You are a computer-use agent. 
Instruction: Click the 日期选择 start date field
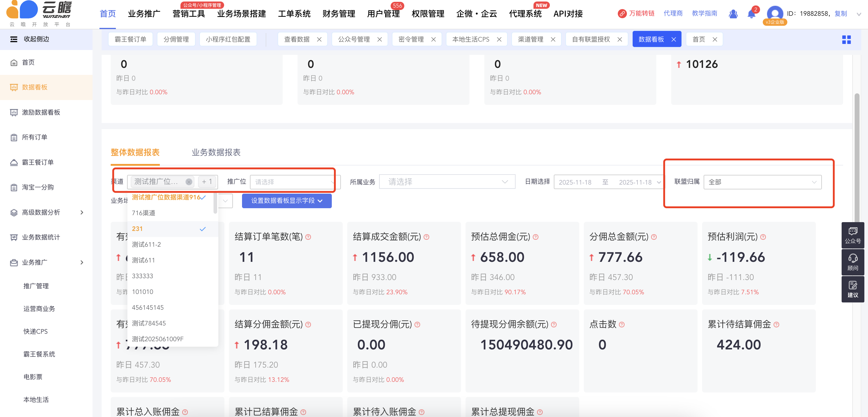pyautogui.click(x=575, y=182)
